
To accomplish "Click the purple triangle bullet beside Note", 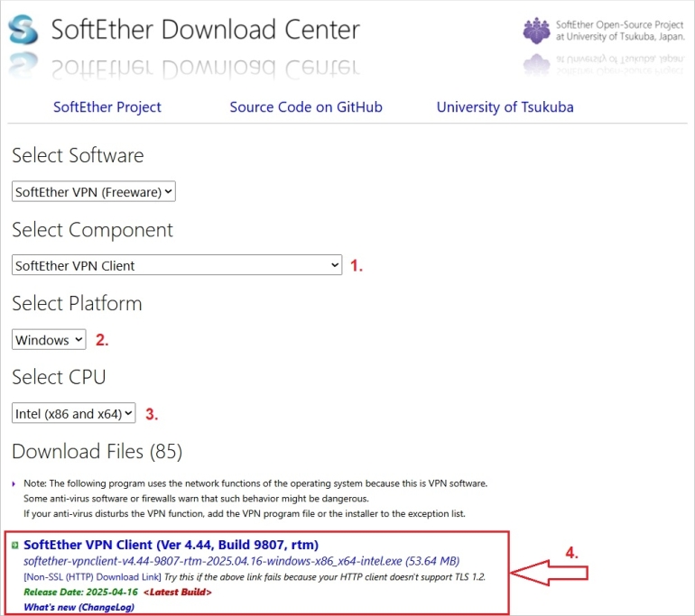I will coord(14,484).
